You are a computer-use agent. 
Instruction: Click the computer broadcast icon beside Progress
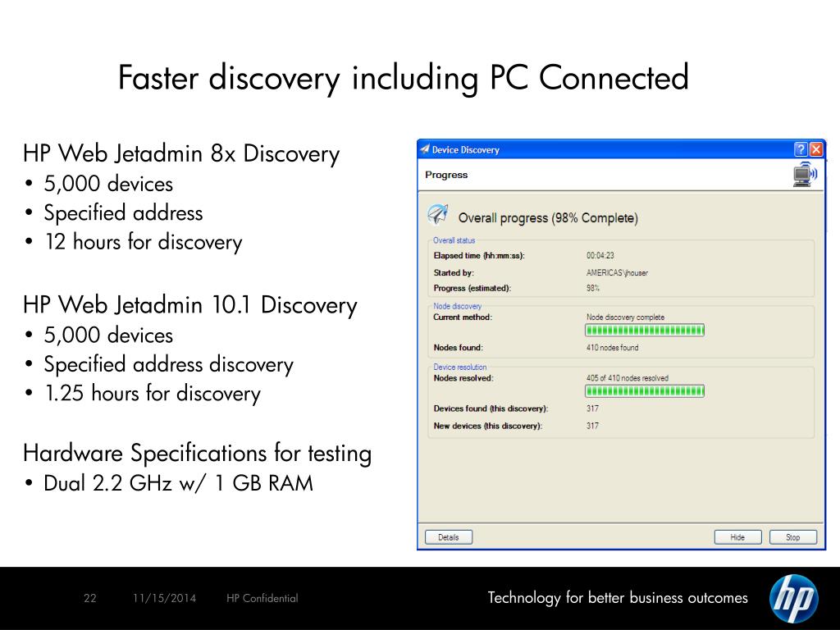point(806,175)
